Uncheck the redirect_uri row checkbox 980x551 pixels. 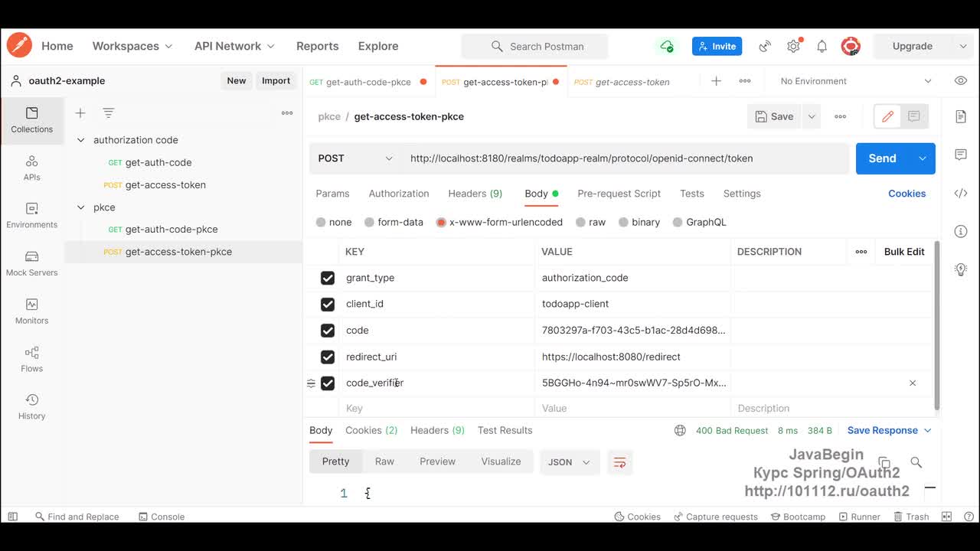point(328,357)
